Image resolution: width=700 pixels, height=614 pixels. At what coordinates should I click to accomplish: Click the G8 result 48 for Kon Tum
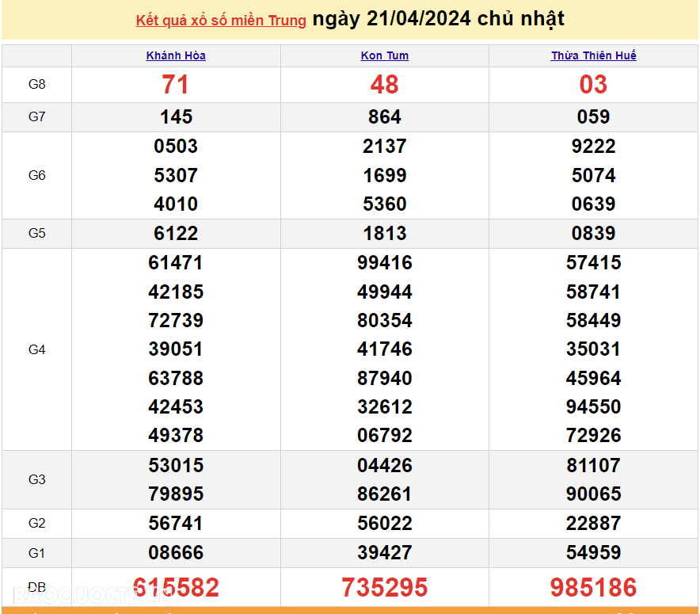point(385,85)
